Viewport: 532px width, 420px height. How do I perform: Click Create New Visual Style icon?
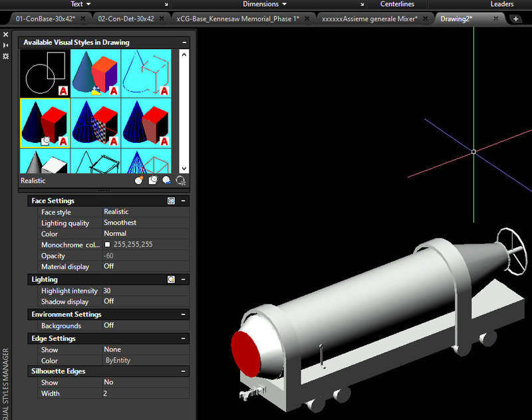[x=139, y=180]
